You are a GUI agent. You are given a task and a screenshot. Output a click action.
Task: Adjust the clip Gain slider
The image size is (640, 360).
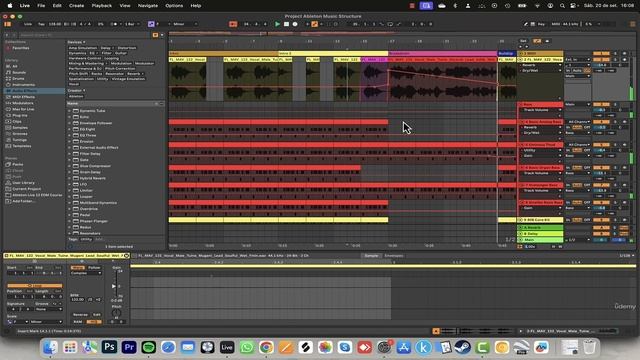point(116,284)
